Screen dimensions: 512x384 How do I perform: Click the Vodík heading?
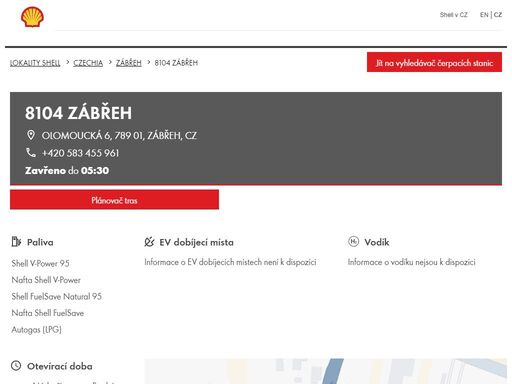coord(377,242)
